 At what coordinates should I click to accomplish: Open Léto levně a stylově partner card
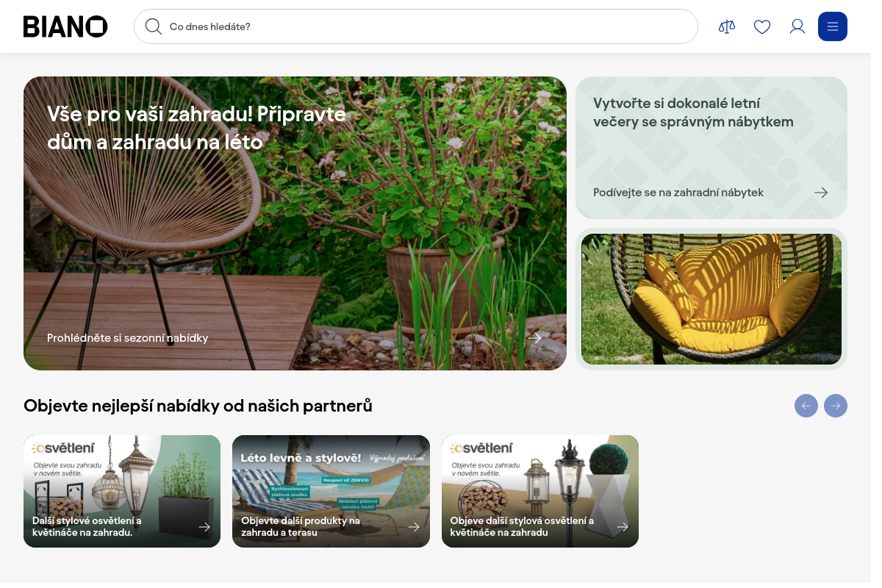tap(331, 491)
